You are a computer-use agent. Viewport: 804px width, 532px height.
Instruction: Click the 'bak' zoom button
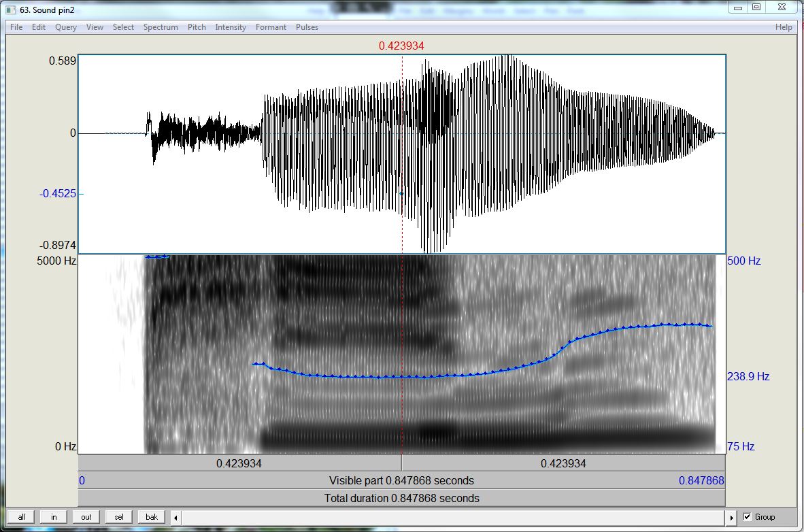tap(152, 517)
